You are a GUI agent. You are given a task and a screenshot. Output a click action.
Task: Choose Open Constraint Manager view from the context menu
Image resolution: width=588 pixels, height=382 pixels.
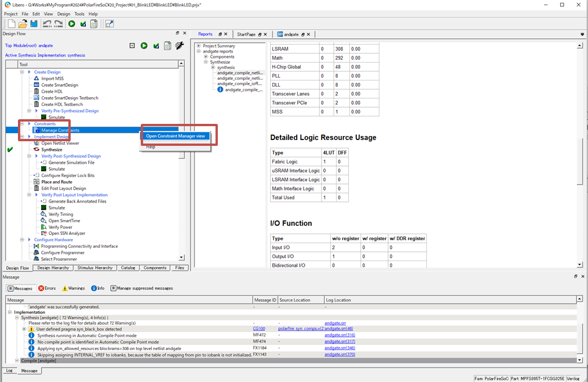tap(176, 137)
